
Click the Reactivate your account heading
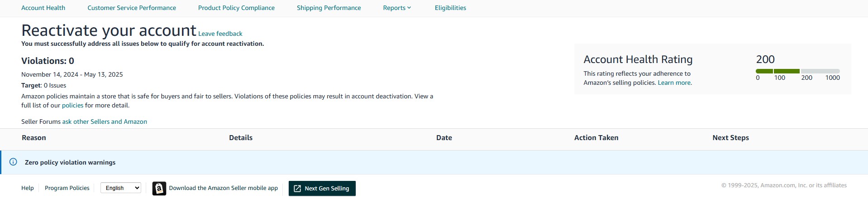(x=109, y=30)
